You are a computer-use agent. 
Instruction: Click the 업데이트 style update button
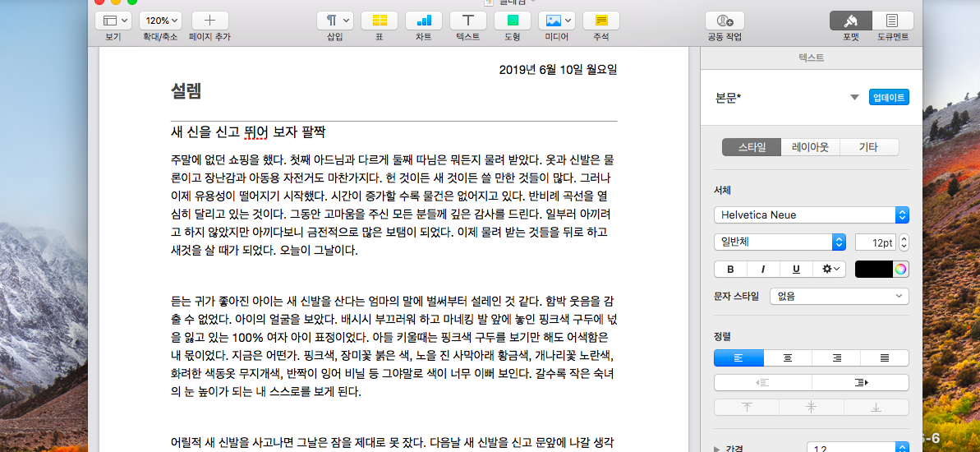[889, 98]
